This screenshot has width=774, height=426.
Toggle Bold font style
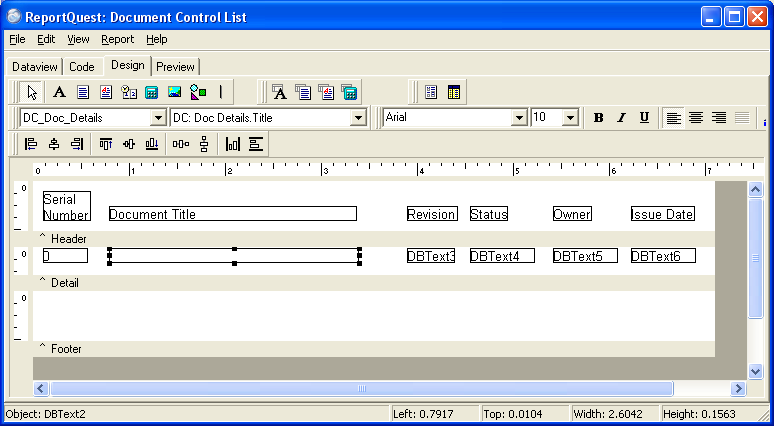598,117
